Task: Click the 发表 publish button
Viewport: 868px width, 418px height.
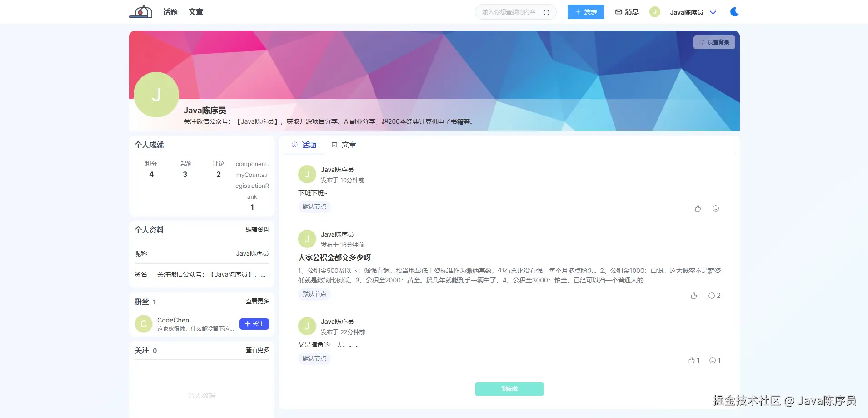Action: coord(586,12)
